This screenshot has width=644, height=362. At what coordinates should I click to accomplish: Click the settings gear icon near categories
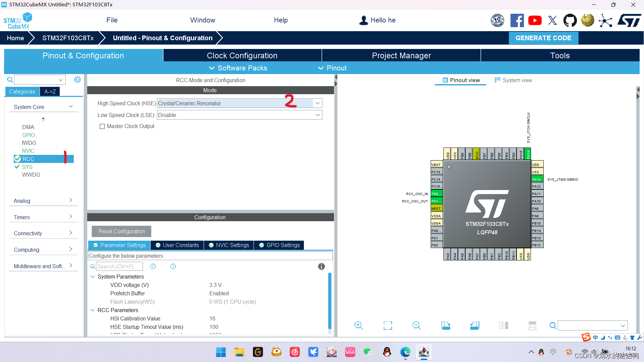77,79
